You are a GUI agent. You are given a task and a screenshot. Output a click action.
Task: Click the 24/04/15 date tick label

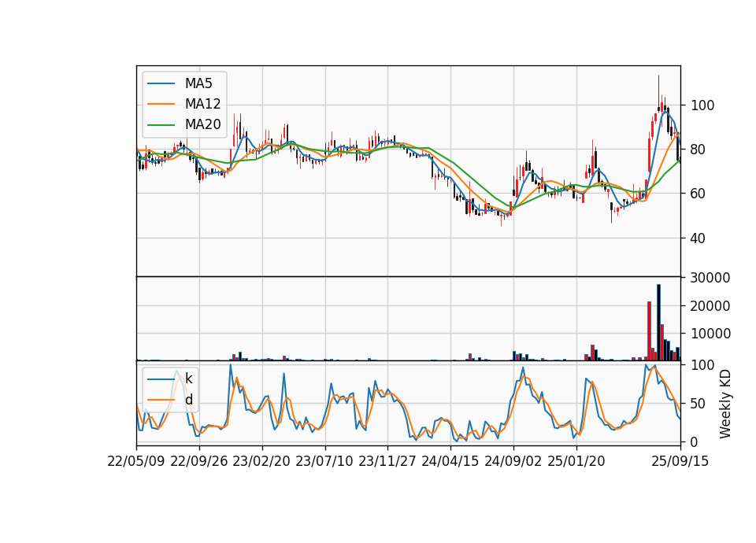450,461
